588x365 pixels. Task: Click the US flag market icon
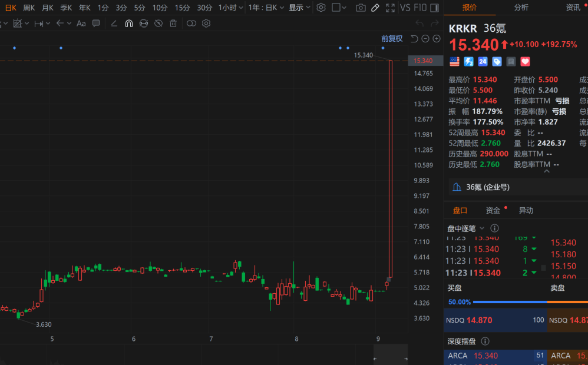454,61
